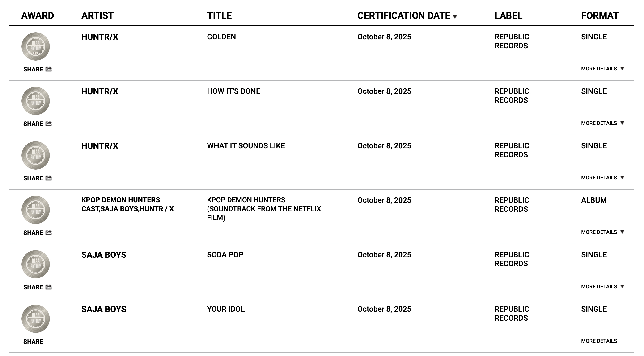Open HUNTR/X artist link on Golden row
The height and width of the screenshot is (356, 644).
coord(100,37)
